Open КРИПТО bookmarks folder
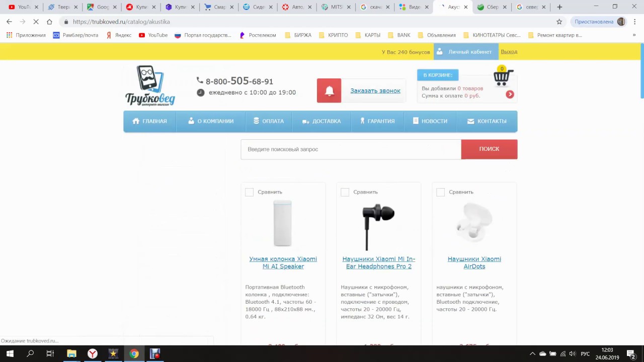This screenshot has height=362, width=644. click(x=333, y=35)
